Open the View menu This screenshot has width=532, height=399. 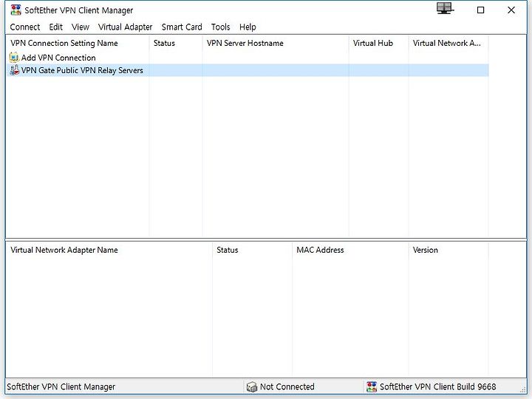81,27
